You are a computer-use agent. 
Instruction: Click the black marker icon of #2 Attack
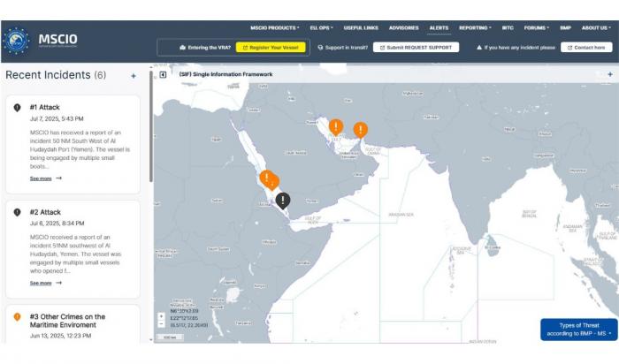tap(17, 212)
